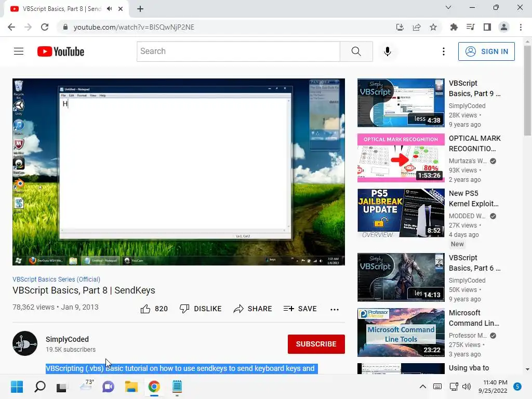Subscribe to SimplyCoded channel
Image resolution: width=532 pixels, height=399 pixels.
pos(316,344)
